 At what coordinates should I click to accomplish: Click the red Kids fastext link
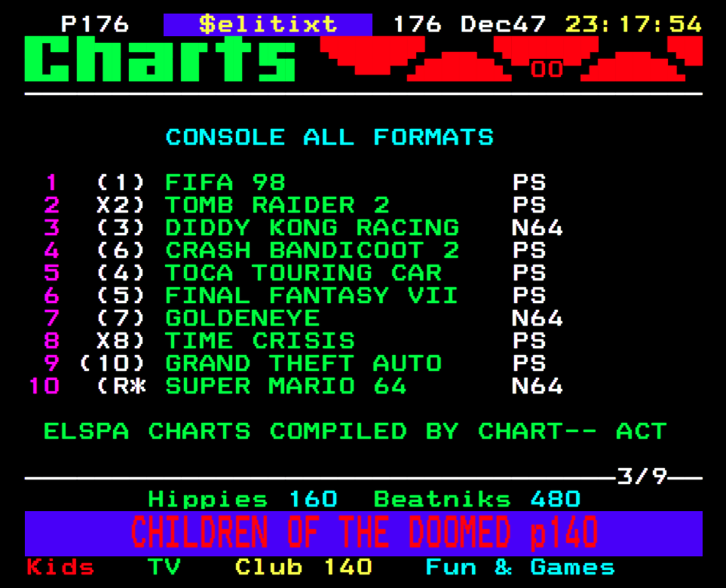tap(60, 567)
